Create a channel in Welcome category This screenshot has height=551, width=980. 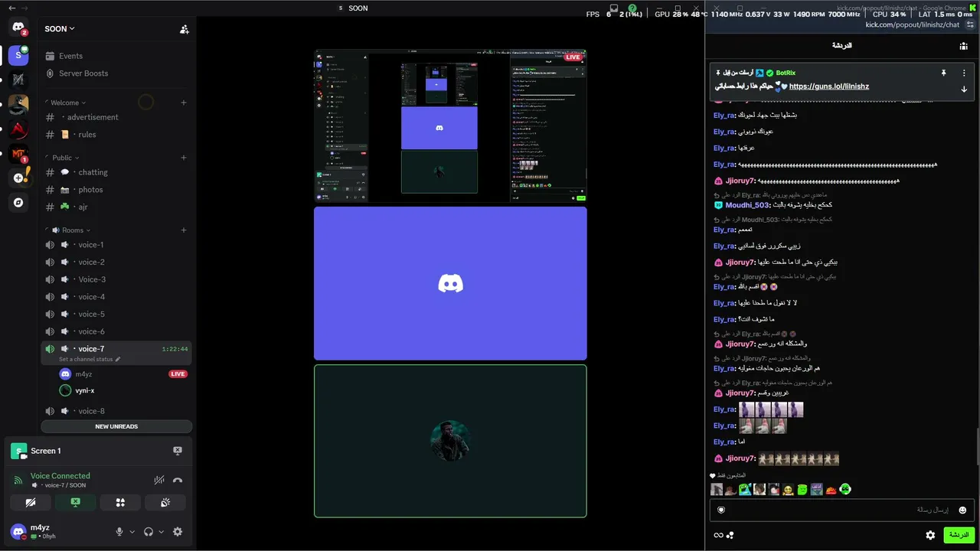click(184, 103)
